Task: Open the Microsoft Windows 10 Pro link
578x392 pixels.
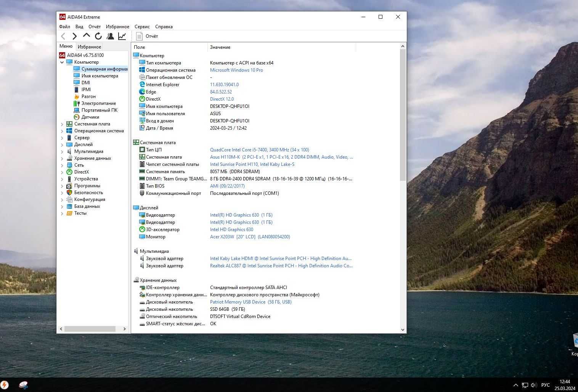Action: [x=236, y=70]
